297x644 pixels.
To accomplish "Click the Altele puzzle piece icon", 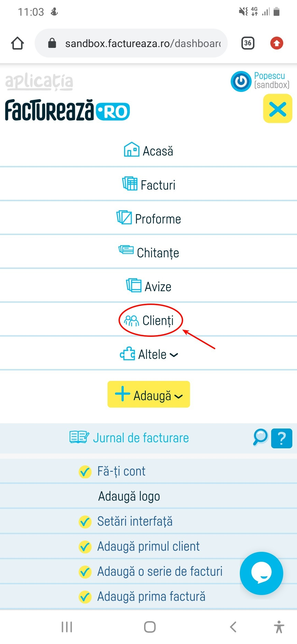I will tap(127, 354).
